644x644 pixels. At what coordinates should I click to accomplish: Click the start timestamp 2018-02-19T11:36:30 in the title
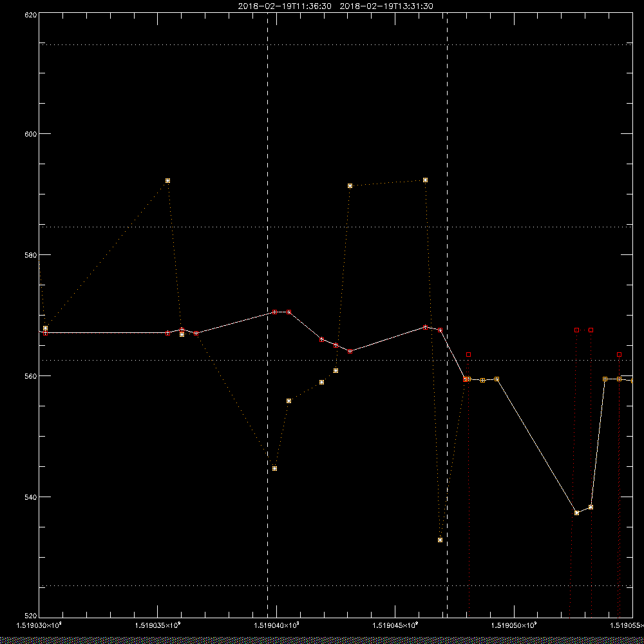[285, 6]
